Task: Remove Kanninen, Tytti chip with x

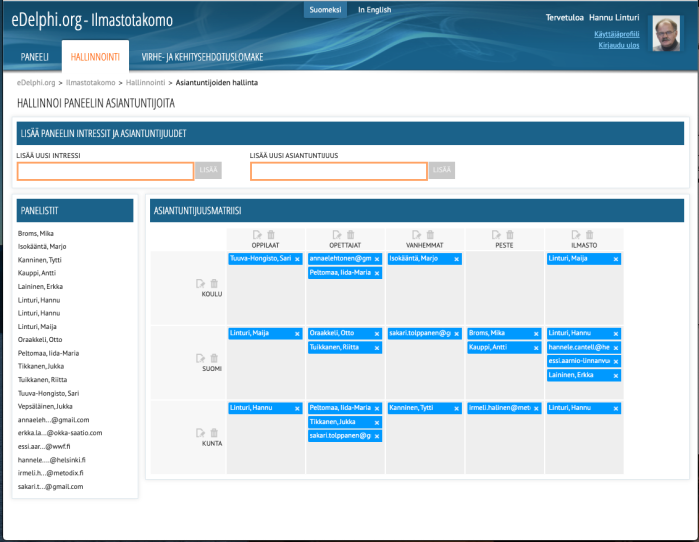Action: pos(457,408)
